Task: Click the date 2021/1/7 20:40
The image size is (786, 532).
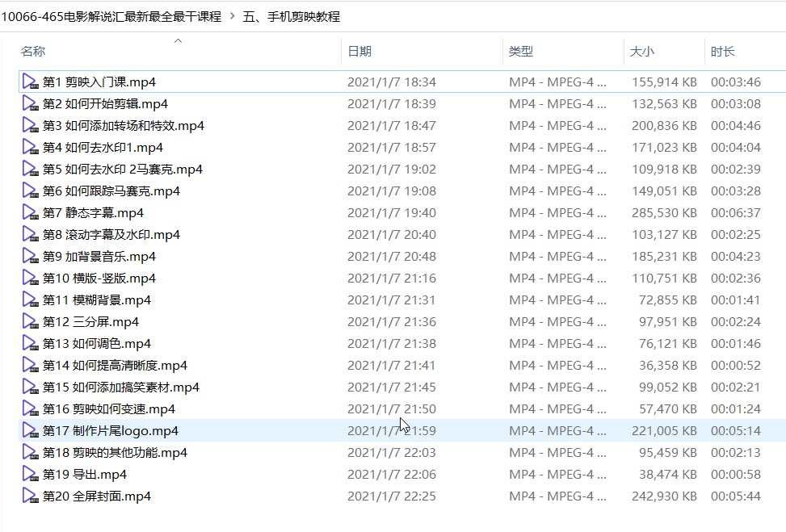Action: 392,234
